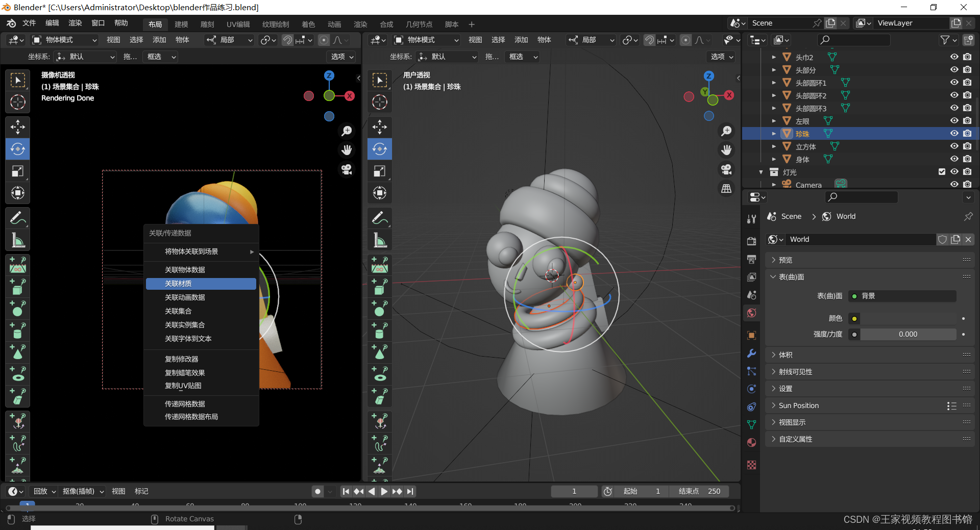Select the Scale tool in the viewport toolbar
This screenshot has height=530, width=980.
pos(18,171)
